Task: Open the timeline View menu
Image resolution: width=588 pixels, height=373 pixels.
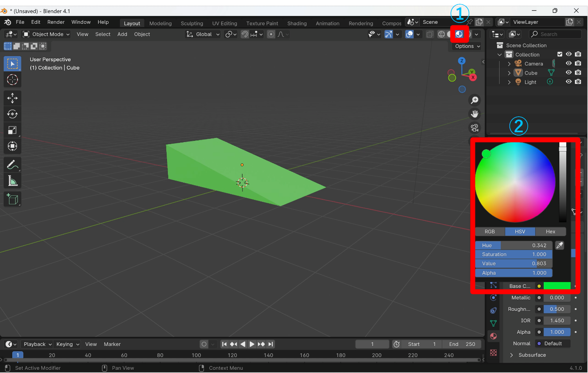Action: [91, 344]
